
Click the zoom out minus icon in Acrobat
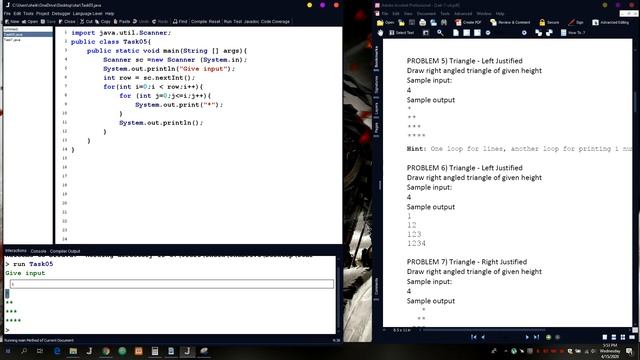coord(488,33)
